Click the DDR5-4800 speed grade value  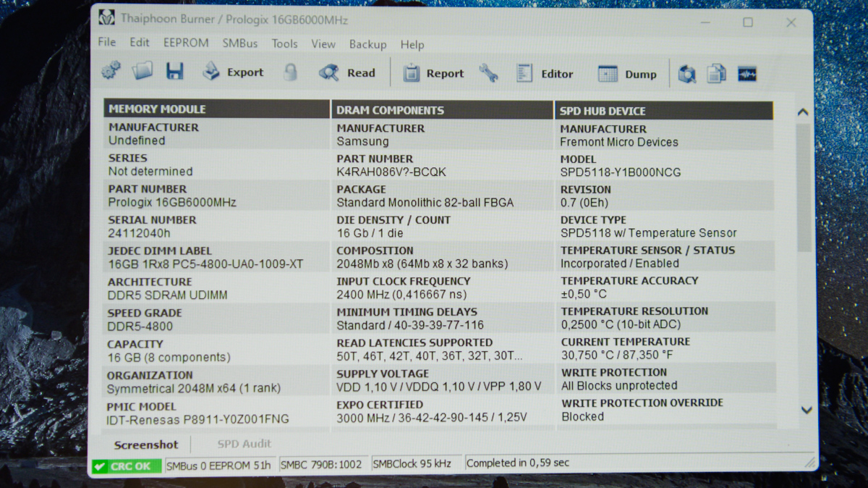[x=140, y=326]
